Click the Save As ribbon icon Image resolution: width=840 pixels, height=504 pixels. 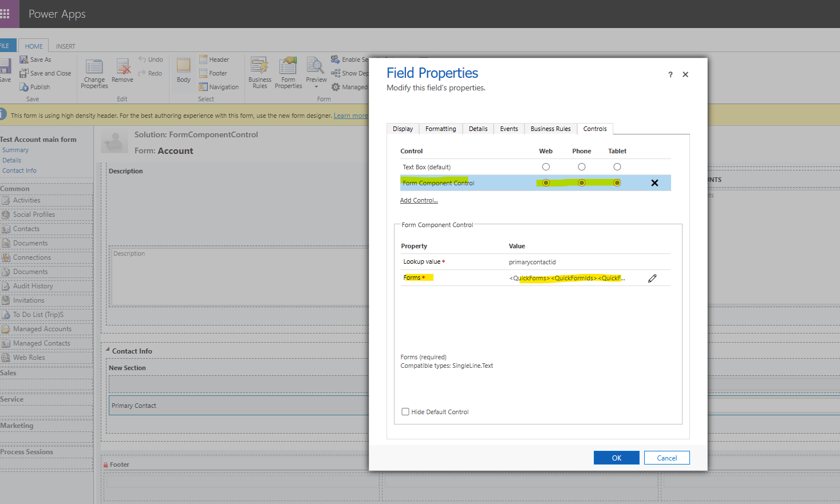pos(24,59)
